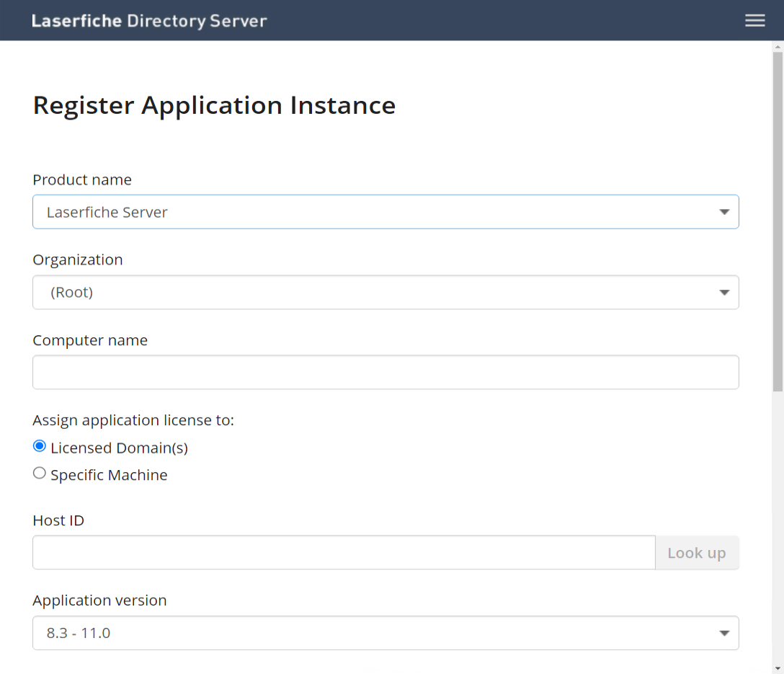Click the Computer name input field

386,372
